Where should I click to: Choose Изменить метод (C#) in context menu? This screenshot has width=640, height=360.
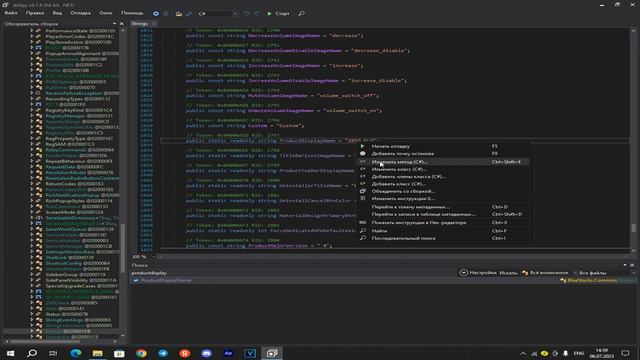pyautogui.click(x=444, y=162)
